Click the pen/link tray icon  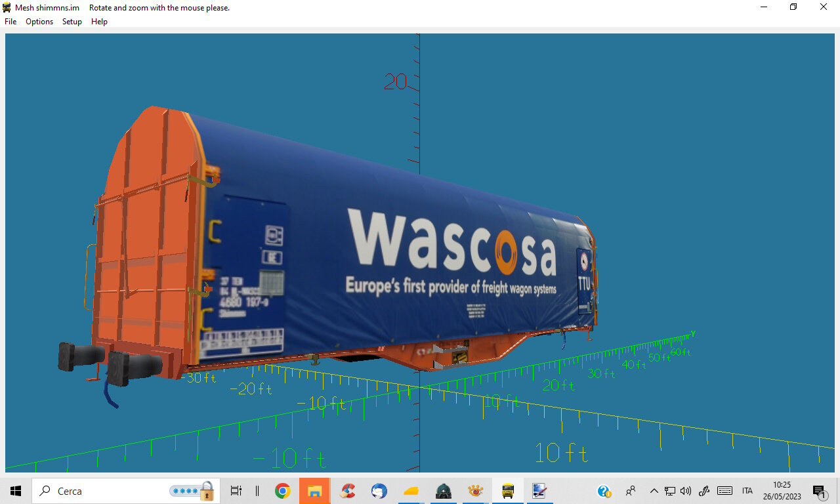tap(705, 491)
